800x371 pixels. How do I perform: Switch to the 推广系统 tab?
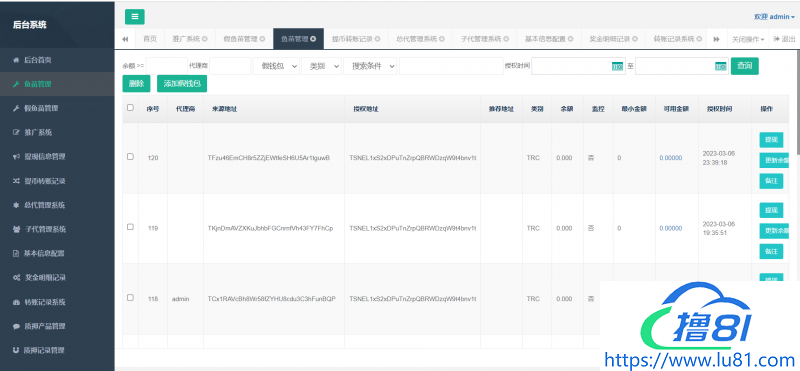(x=186, y=39)
